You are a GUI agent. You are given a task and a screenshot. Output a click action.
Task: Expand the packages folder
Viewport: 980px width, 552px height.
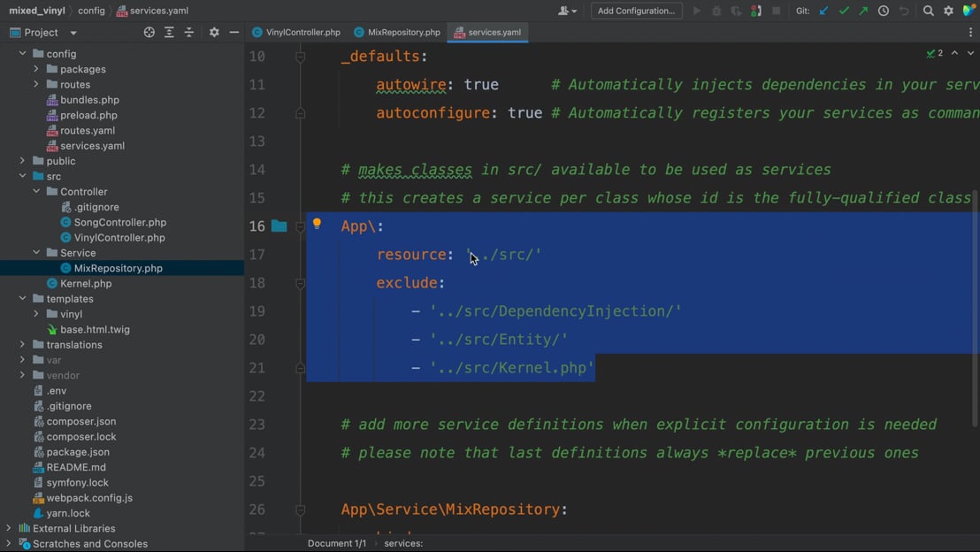tap(36, 69)
